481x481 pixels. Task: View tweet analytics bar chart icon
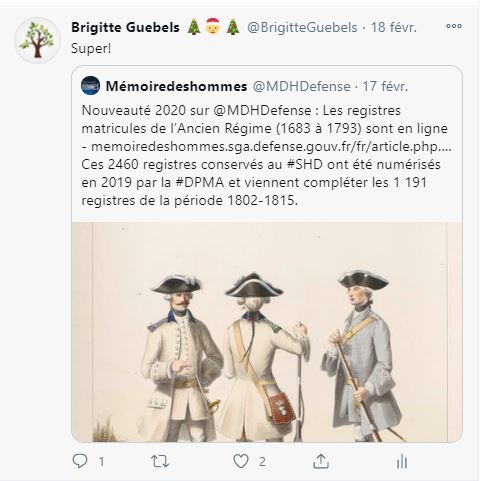[402, 462]
